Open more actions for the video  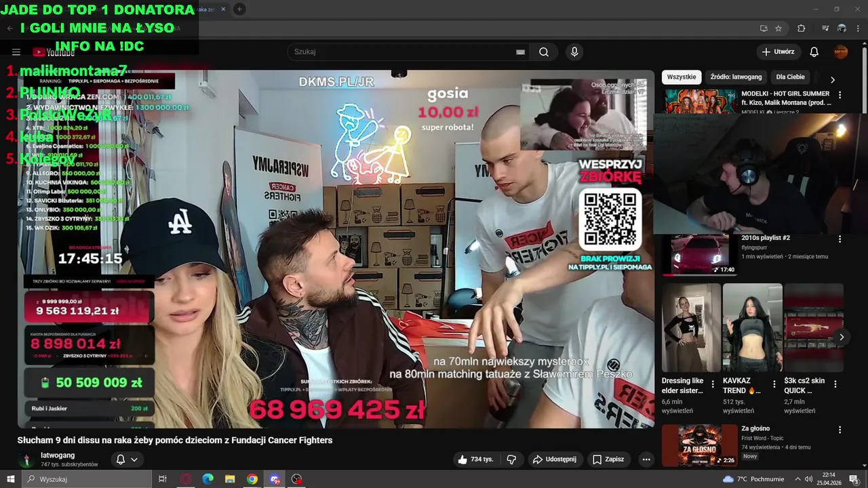(x=646, y=460)
